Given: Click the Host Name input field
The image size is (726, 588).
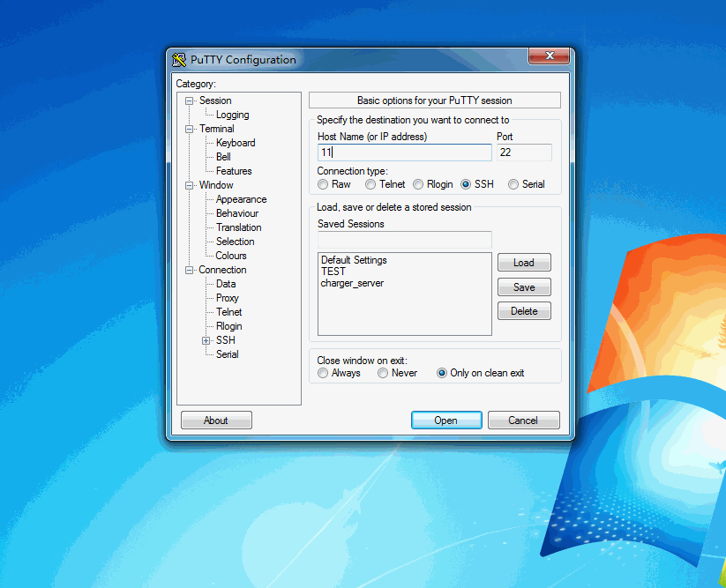Looking at the screenshot, I should (404, 153).
